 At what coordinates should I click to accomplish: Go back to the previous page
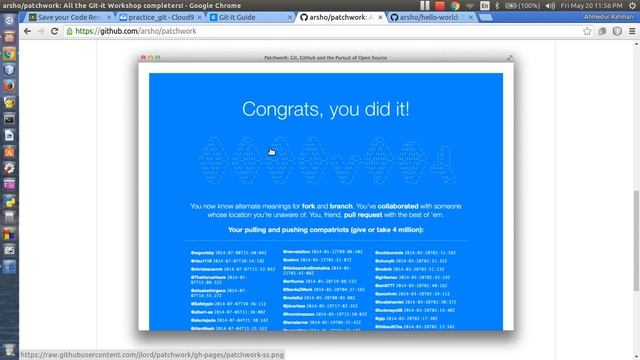(x=27, y=31)
